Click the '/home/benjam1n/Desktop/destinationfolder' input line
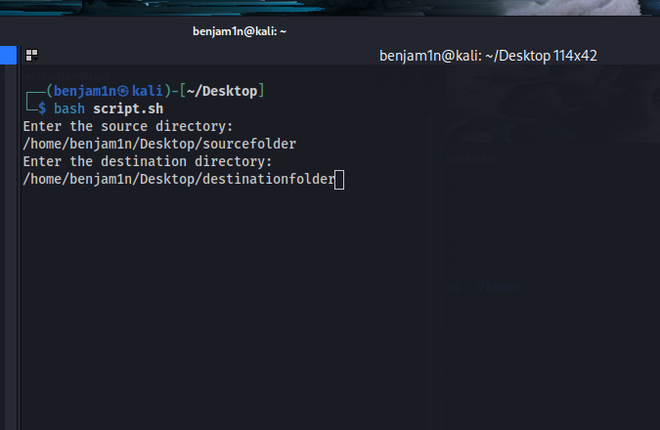This screenshot has width=660, height=430. click(x=179, y=179)
